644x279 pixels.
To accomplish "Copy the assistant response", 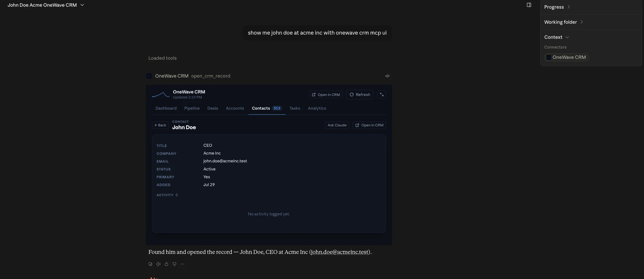I will (150, 264).
